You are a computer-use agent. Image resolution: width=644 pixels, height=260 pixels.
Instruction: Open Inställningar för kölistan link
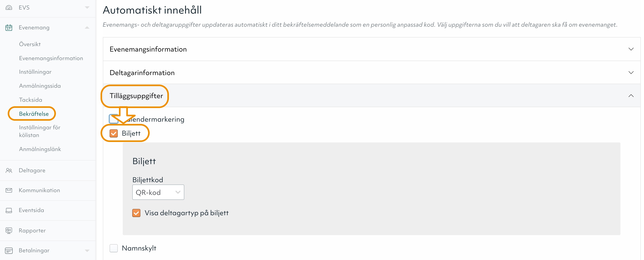point(39,131)
